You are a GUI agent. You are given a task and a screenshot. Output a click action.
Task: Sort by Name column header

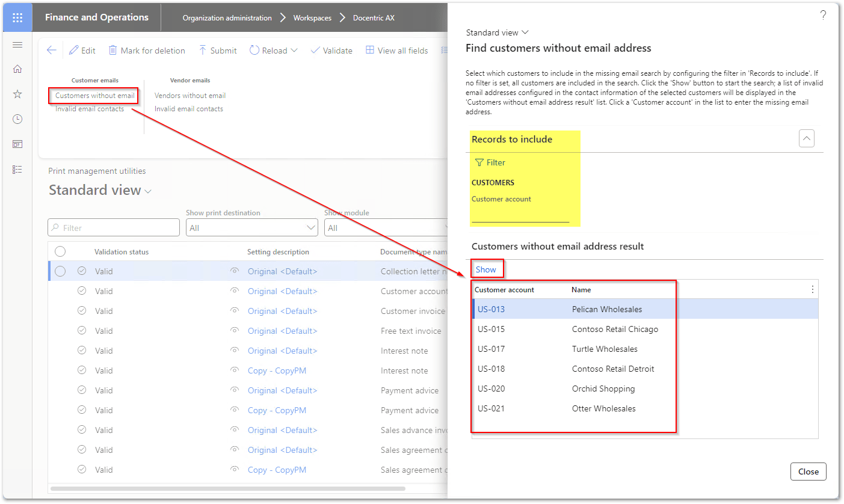click(x=581, y=290)
